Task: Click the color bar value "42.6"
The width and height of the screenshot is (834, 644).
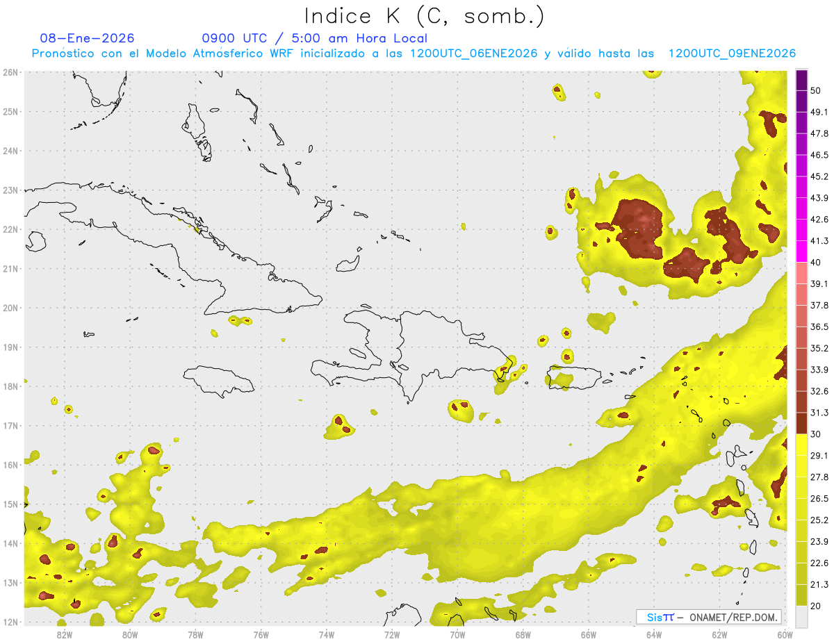Action: (x=819, y=220)
